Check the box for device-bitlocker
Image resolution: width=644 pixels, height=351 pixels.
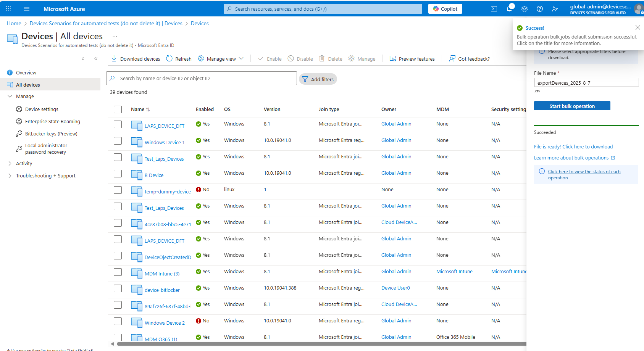click(x=118, y=288)
